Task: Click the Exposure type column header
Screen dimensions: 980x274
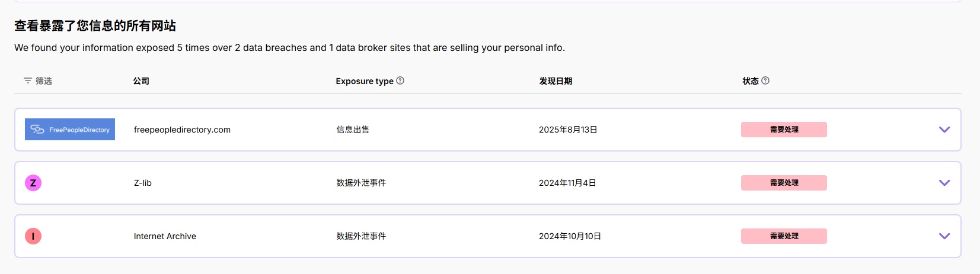Action: tap(365, 81)
